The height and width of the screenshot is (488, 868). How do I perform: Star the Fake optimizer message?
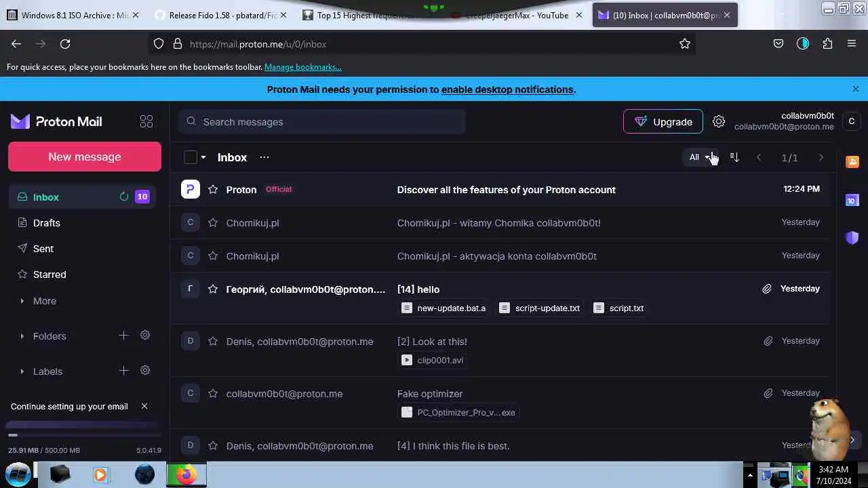click(213, 394)
